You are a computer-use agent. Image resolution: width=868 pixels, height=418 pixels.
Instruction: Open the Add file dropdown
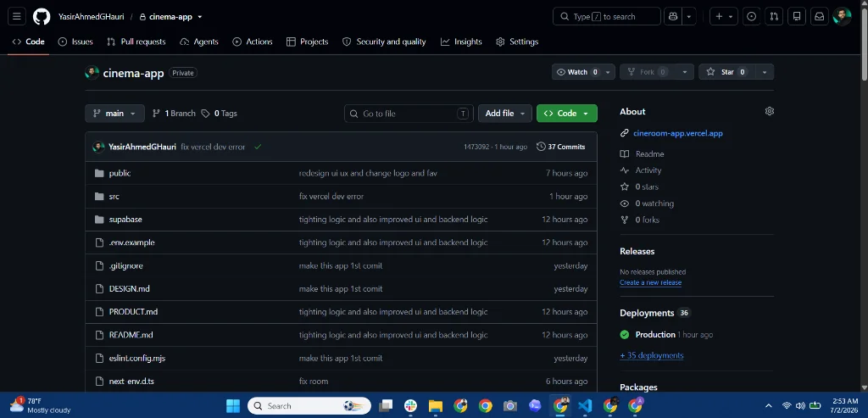click(x=505, y=114)
